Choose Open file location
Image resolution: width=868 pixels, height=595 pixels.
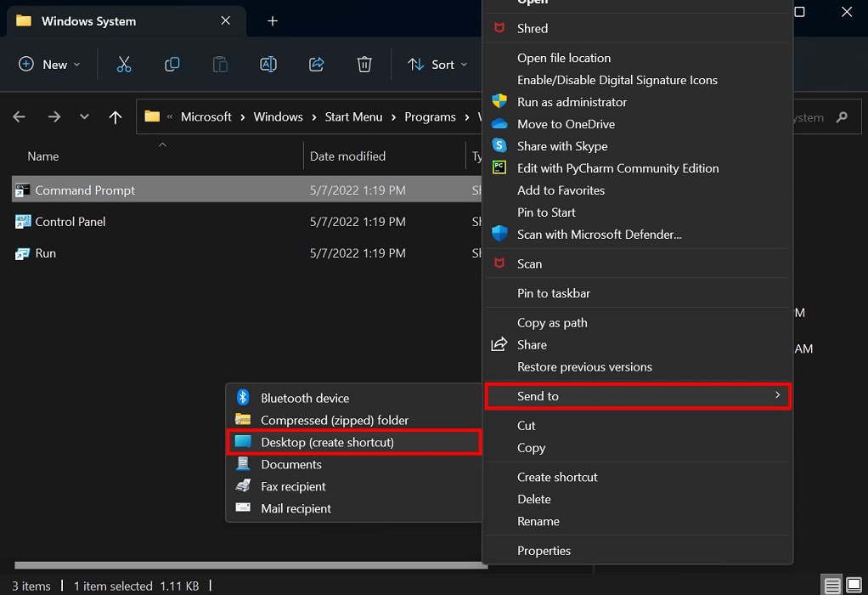click(x=638, y=58)
